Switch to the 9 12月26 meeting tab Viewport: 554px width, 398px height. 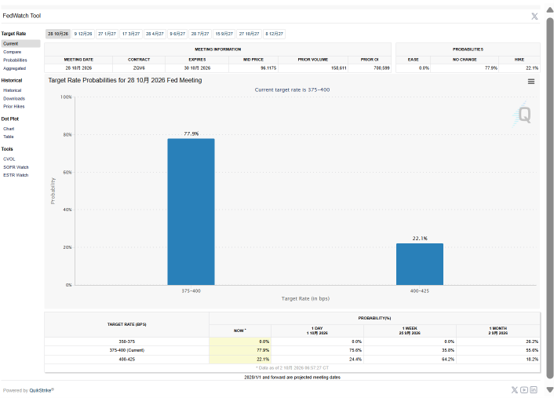[x=83, y=34]
